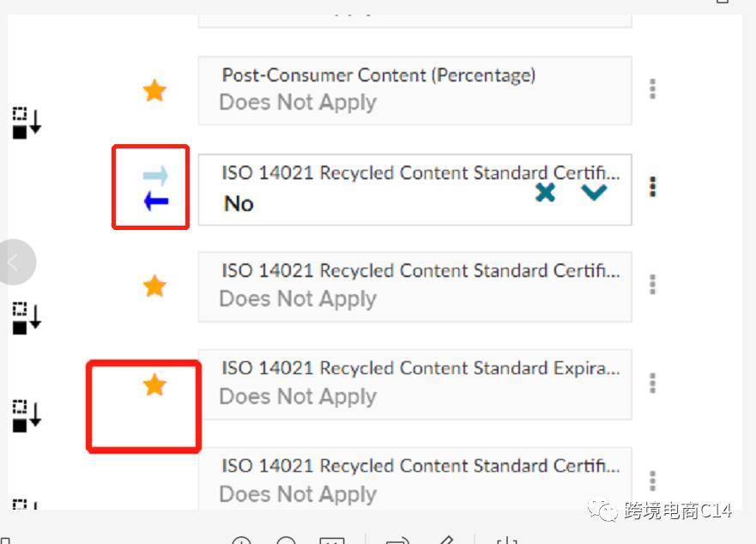The height and width of the screenshot is (544, 756).
Task: Open three-dot menu for Post-Consumer Content row
Action: pos(653,88)
